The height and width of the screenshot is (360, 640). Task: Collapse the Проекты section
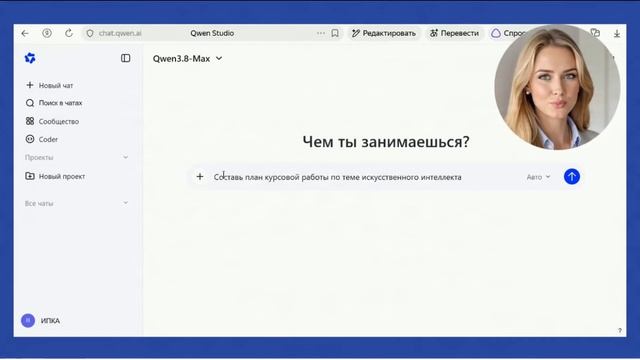[126, 157]
